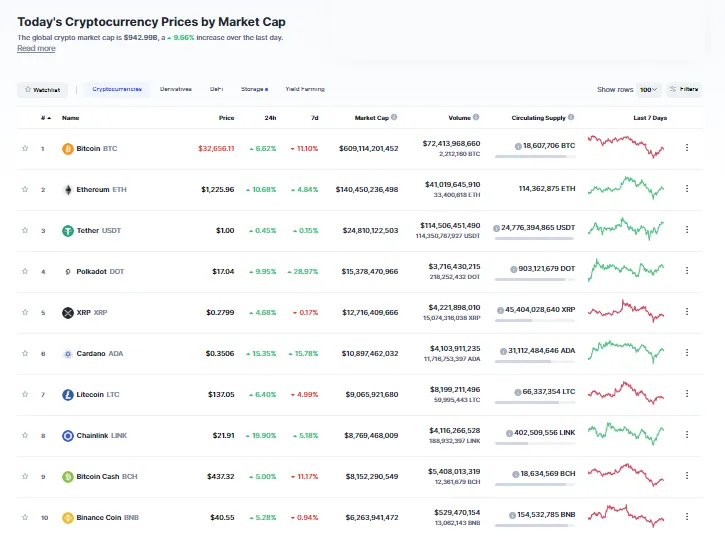The height and width of the screenshot is (537, 725).
Task: Click supply info icon beside 31,112,484,646 ADA
Action: tap(504, 351)
